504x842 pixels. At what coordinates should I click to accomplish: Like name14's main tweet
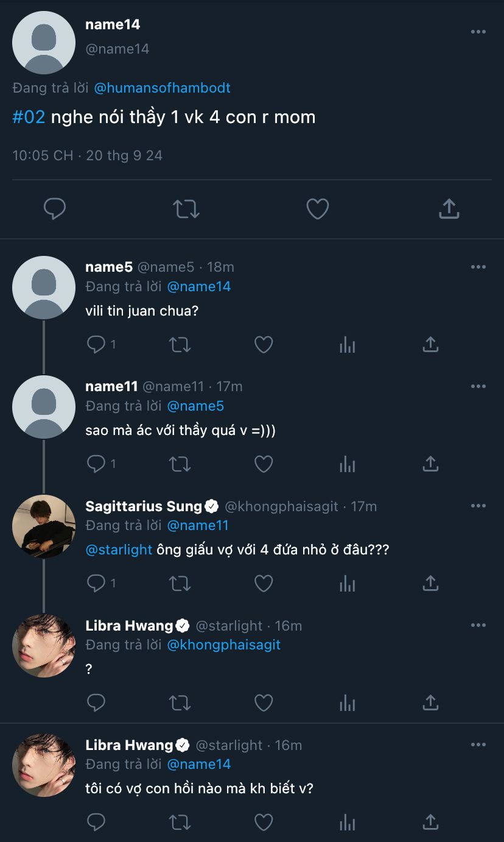click(317, 209)
